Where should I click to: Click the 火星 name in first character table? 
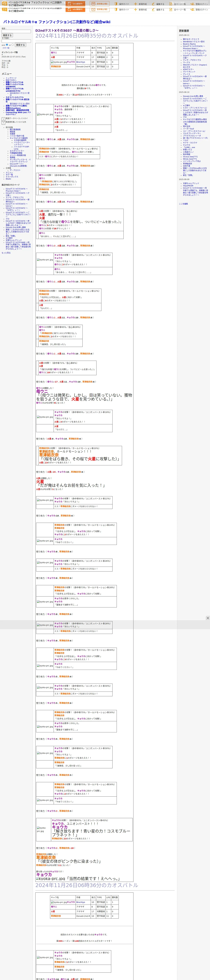click(x=53, y=57)
